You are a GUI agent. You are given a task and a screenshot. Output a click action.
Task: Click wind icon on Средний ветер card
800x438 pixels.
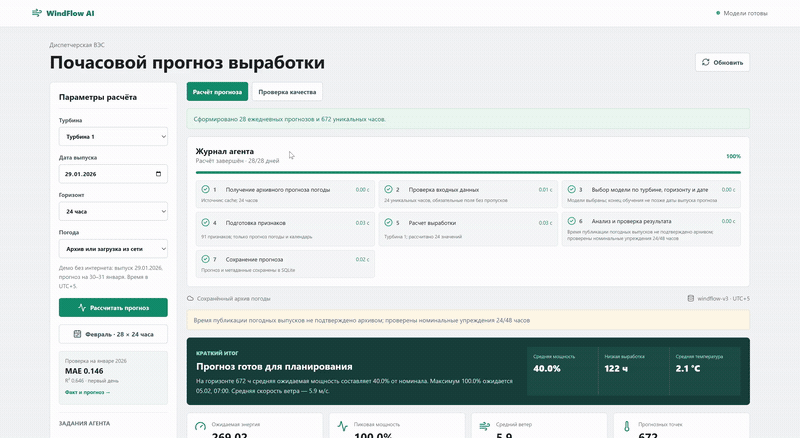484,426
